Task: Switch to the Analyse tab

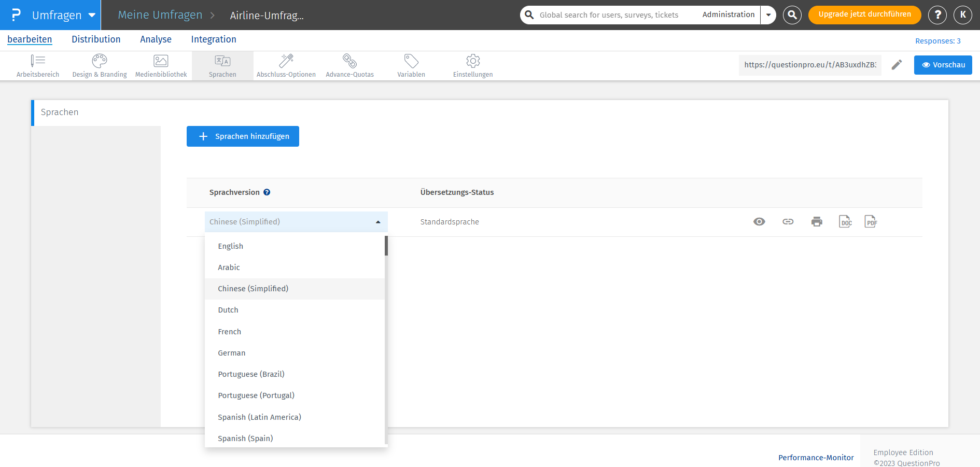Action: coord(156,39)
